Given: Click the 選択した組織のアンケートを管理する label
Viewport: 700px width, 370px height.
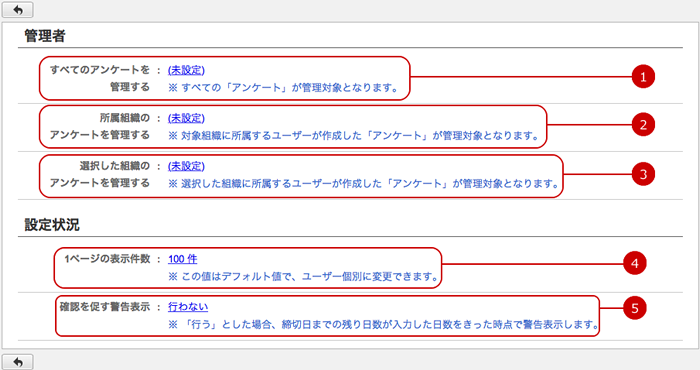Looking at the screenshot, I should tap(100, 174).
